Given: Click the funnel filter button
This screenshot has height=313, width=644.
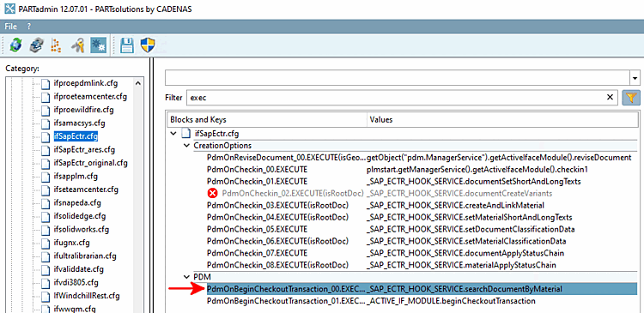Looking at the screenshot, I should 631,98.
